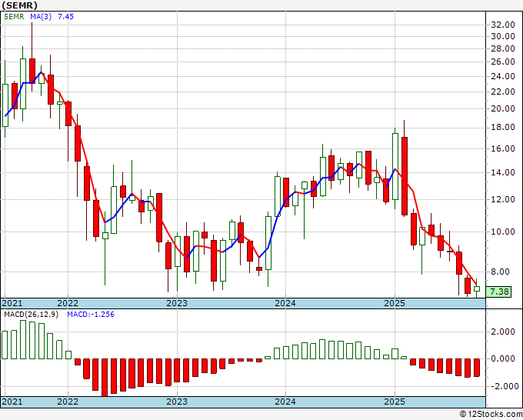This screenshot has height=420, width=523.
Task: Click the 7.45 moving average value
Action: 65,17
